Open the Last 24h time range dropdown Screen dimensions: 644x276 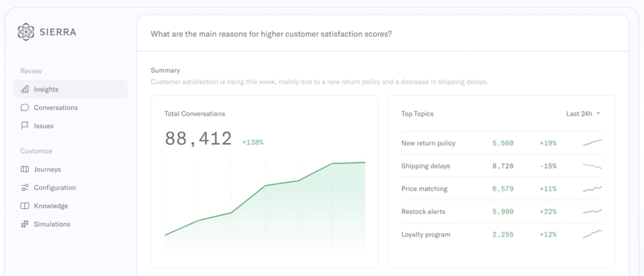[583, 114]
